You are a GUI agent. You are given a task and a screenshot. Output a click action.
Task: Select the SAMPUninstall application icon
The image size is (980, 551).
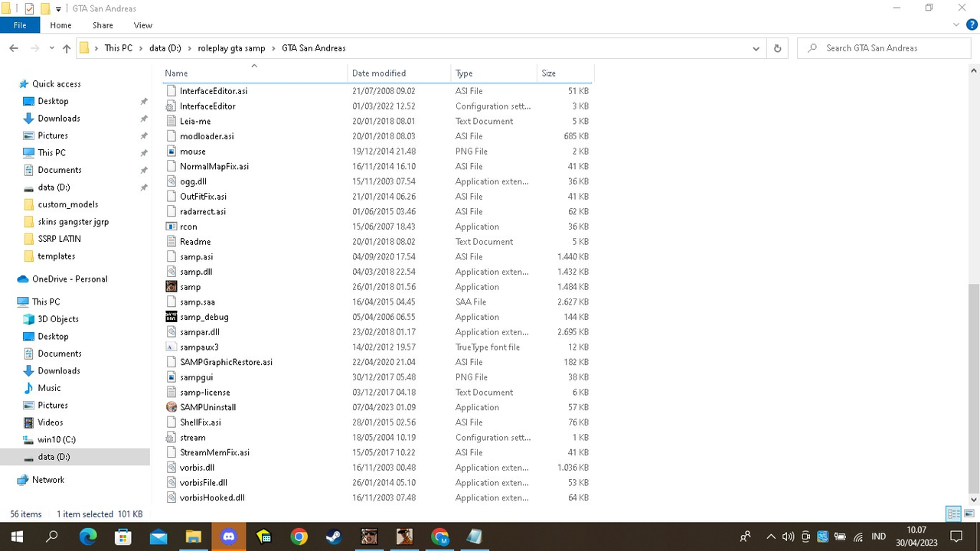click(x=171, y=407)
